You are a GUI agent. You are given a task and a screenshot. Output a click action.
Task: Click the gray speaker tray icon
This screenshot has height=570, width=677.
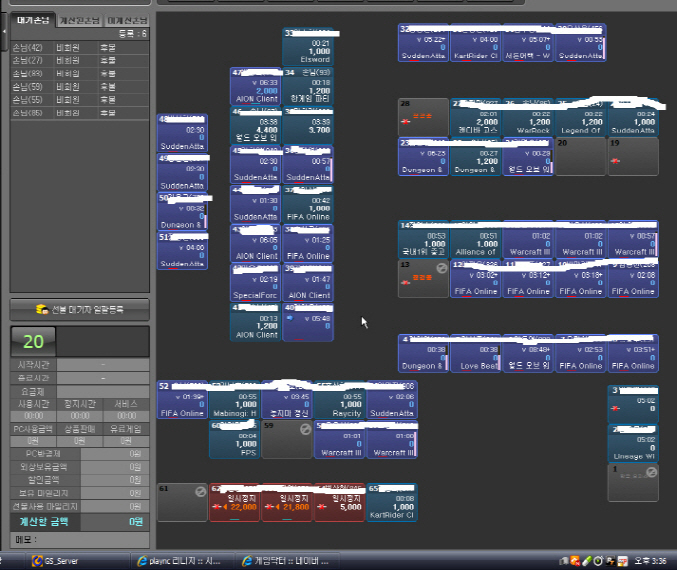point(564,561)
